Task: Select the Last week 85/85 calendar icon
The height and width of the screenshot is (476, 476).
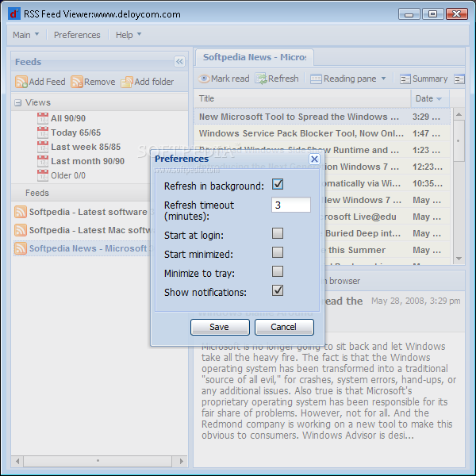Action: click(43, 147)
